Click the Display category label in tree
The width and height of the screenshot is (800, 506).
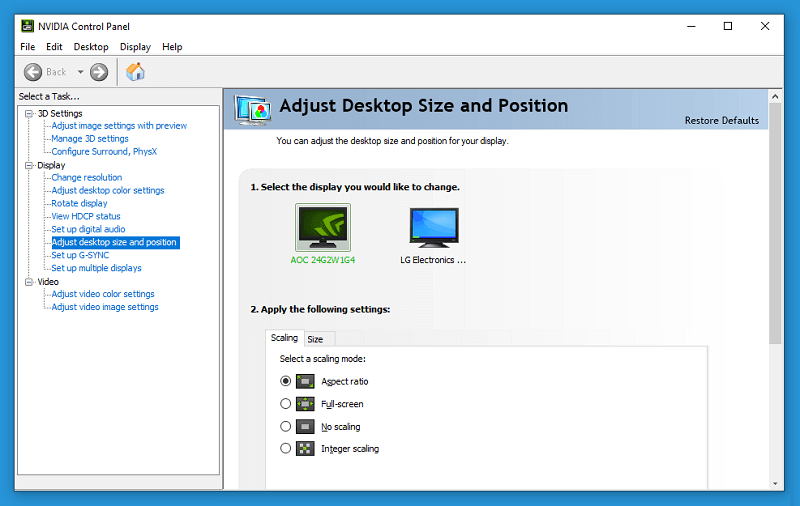pos(51,165)
